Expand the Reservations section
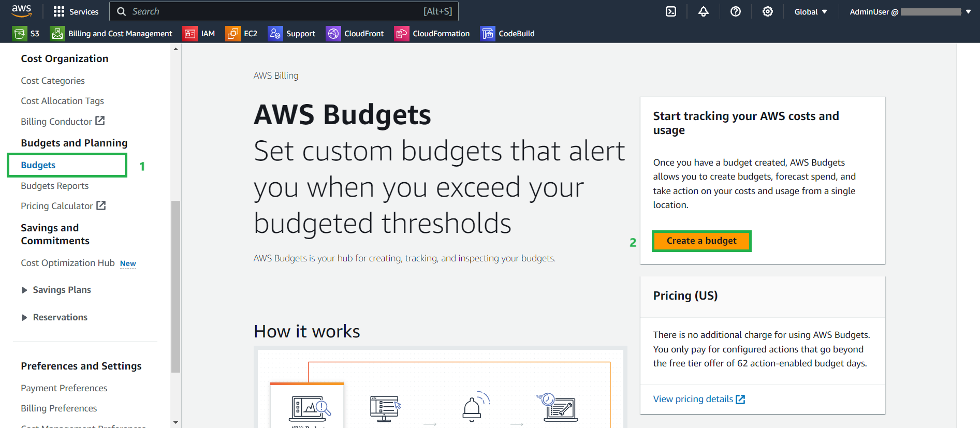980x428 pixels. pos(24,318)
